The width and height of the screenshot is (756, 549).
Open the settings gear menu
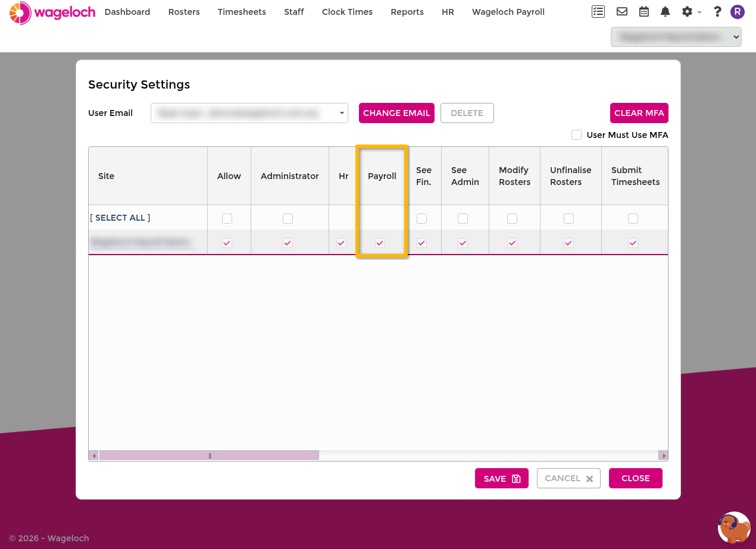[x=691, y=11]
